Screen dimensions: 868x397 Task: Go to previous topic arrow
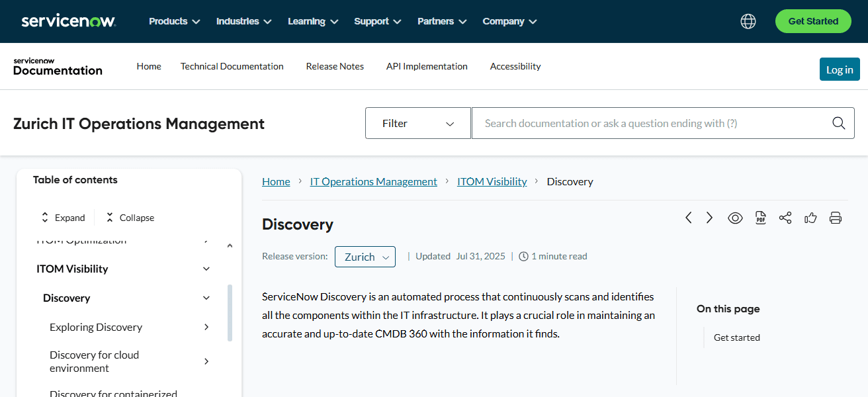tap(689, 218)
